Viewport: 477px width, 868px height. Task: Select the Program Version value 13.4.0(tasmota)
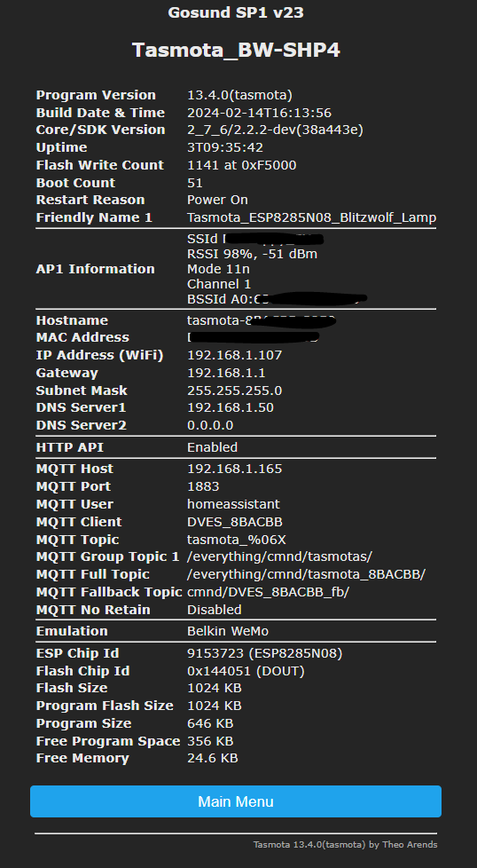[x=239, y=95]
